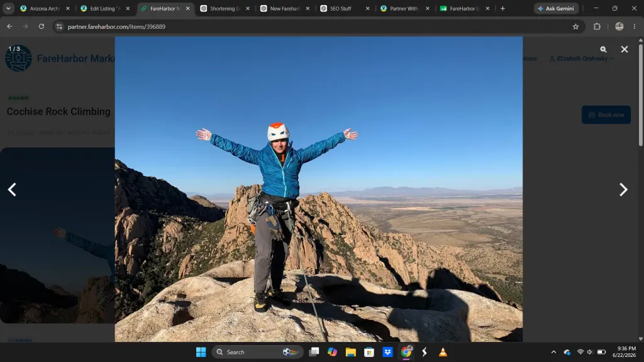Open the Chrome three-dot menu

(x=635, y=26)
